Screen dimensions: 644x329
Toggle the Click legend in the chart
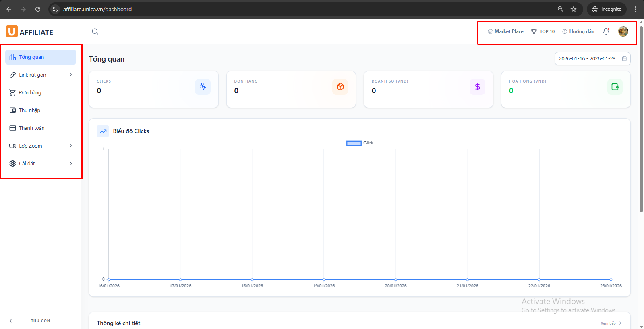point(359,143)
